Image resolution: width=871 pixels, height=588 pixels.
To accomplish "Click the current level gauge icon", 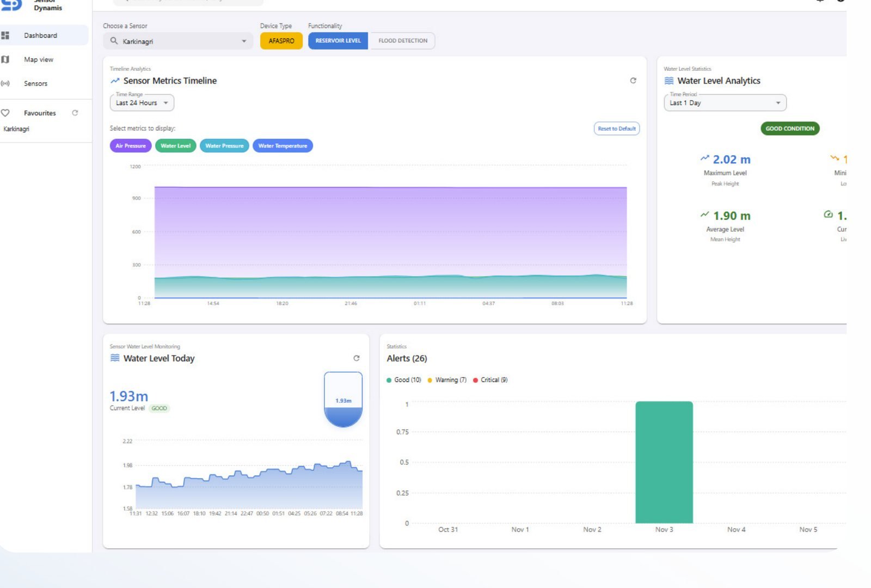I will [x=829, y=215].
